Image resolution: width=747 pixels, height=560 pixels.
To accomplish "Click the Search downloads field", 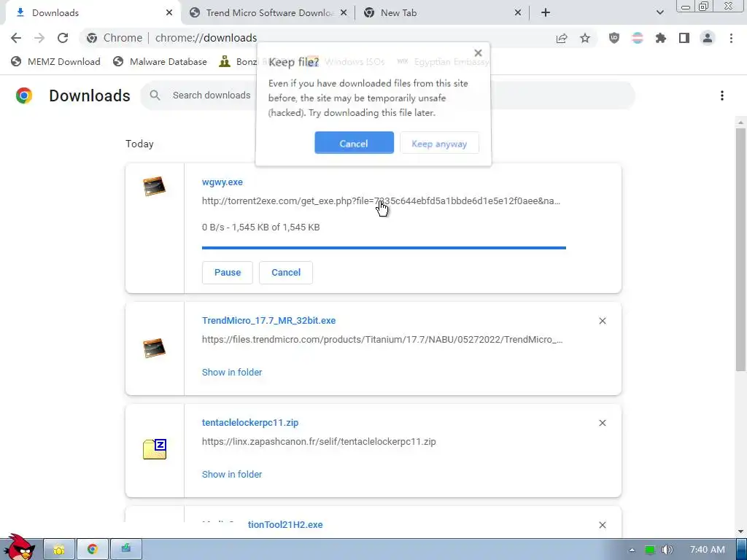I will tap(387, 96).
